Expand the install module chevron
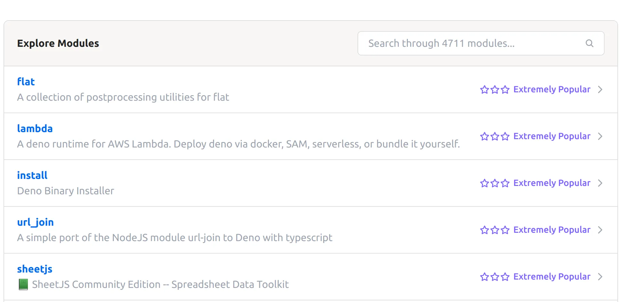The image size is (644, 302). click(600, 183)
